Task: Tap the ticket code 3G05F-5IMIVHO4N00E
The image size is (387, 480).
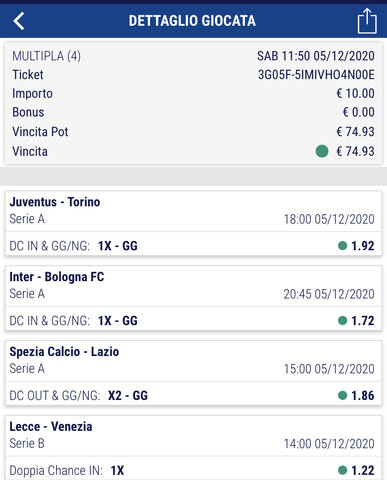Action: coord(316,75)
